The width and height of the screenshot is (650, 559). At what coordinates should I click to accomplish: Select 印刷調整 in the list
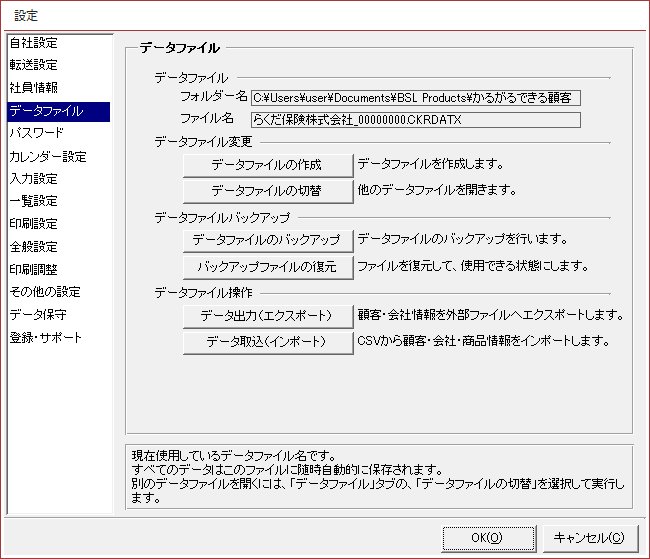pos(33,269)
